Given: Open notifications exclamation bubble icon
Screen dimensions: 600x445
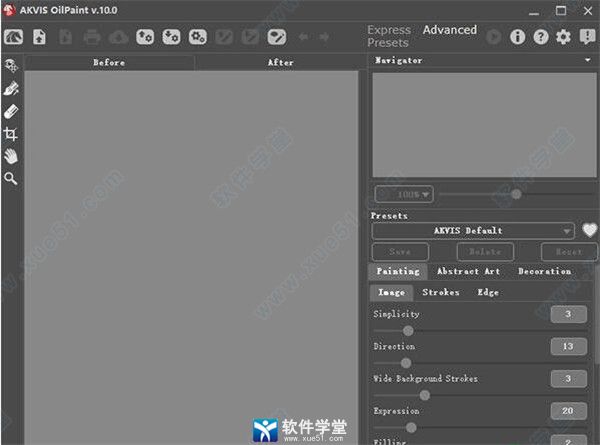Looking at the screenshot, I should (x=587, y=37).
